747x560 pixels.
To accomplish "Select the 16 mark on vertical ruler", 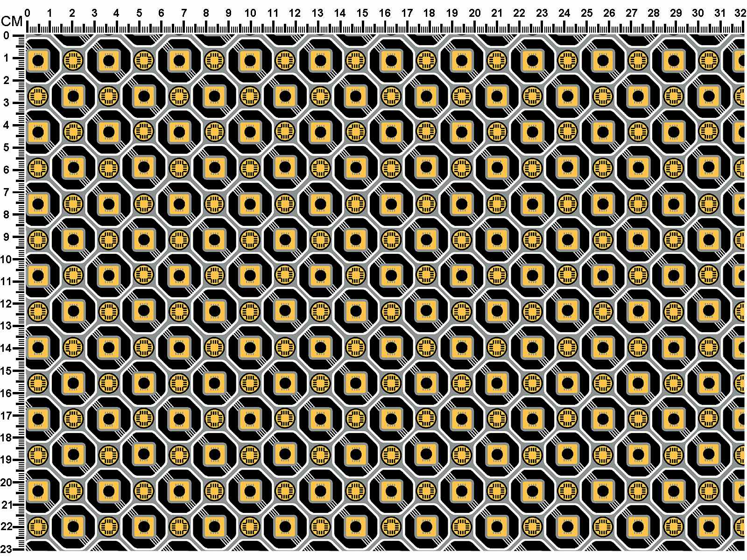I will (x=6, y=393).
